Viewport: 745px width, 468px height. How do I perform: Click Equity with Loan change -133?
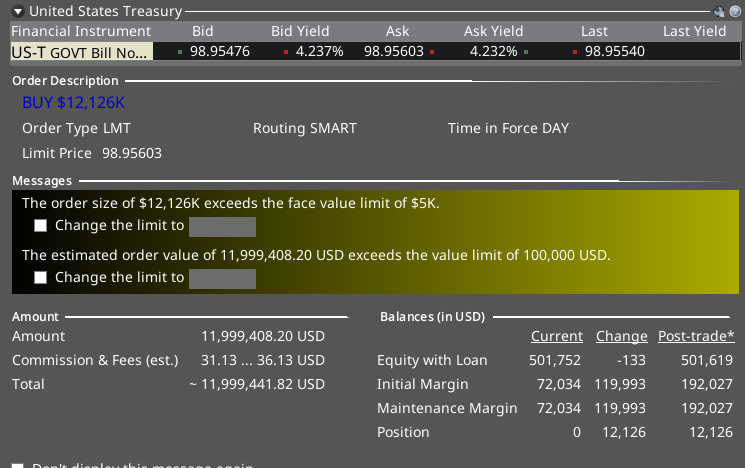[x=631, y=361]
